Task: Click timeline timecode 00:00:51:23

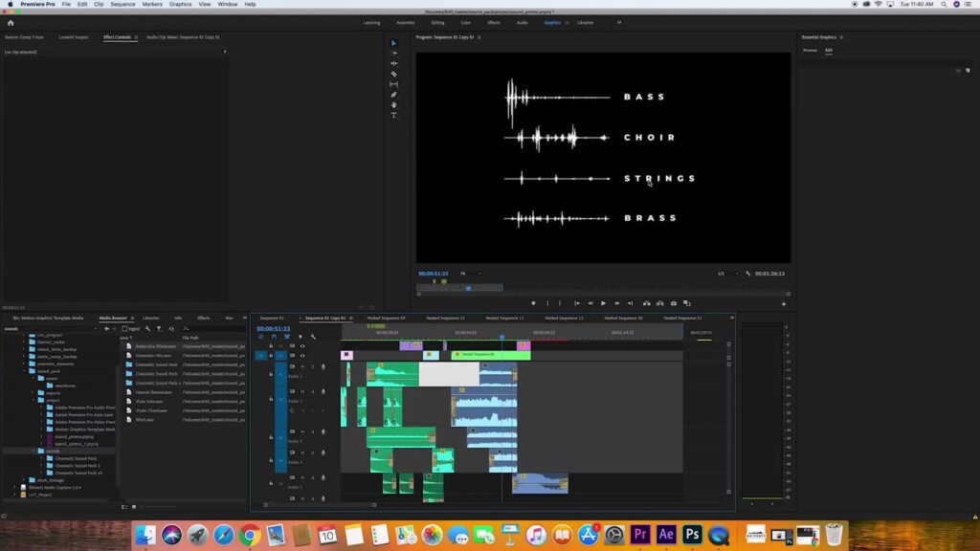Action: [273, 329]
